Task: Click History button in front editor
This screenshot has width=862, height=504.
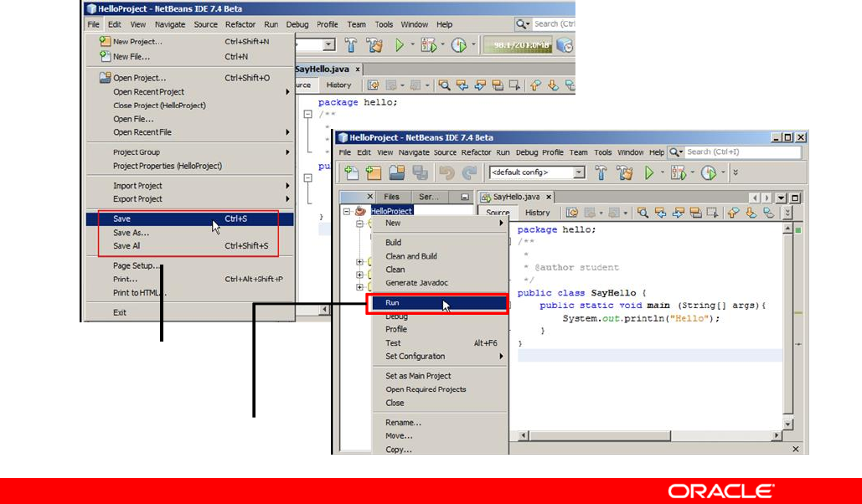Action: 538,212
